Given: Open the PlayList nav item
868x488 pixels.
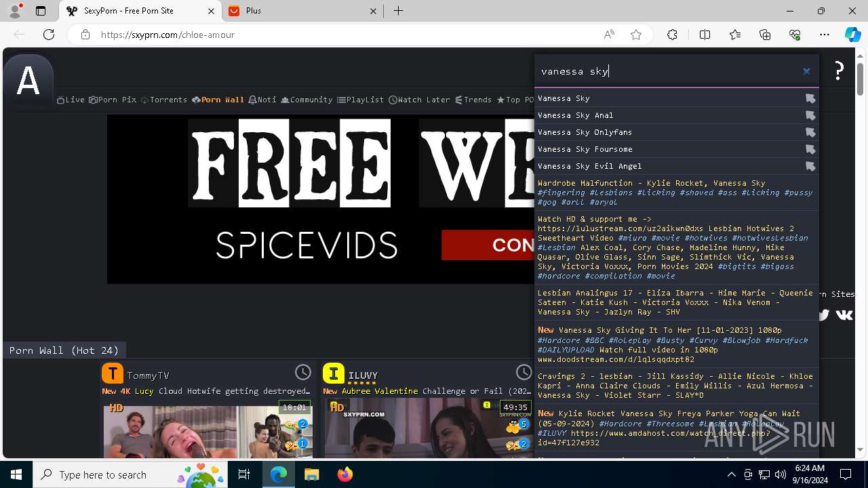Looking at the screenshot, I should [x=360, y=100].
